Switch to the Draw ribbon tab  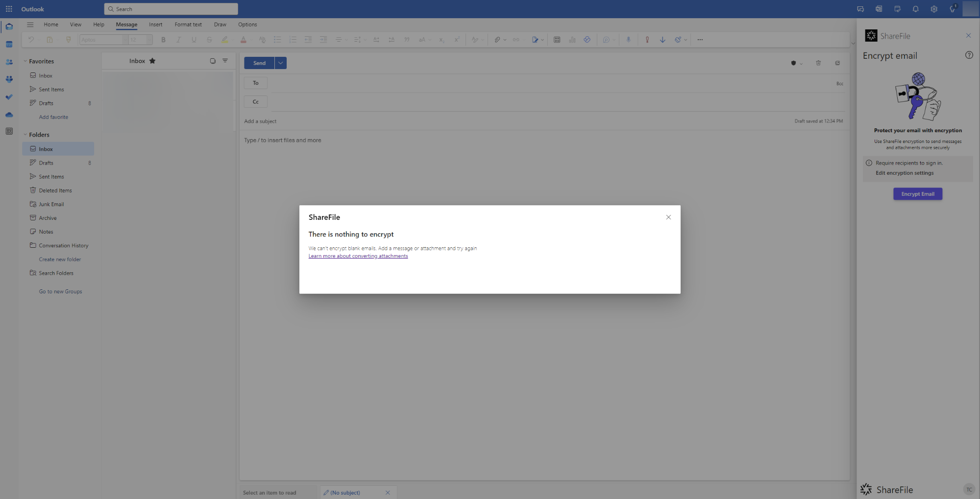click(x=220, y=24)
